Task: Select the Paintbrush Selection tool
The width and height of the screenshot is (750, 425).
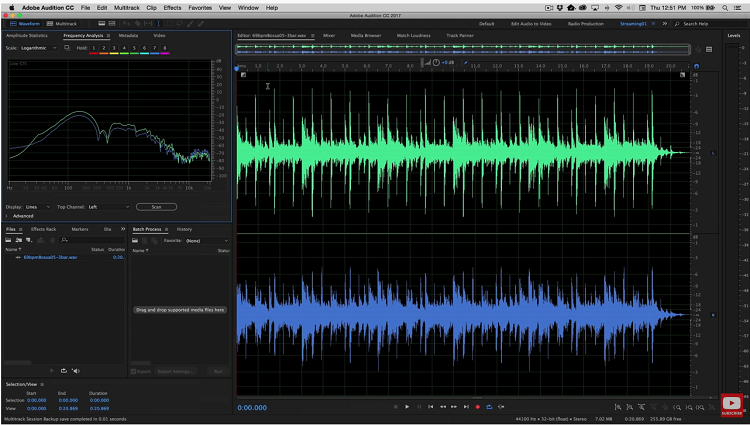Action: (x=190, y=23)
